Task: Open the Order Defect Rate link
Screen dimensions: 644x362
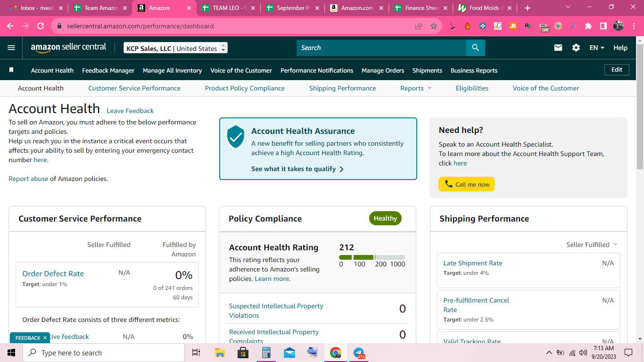Action: tap(53, 273)
